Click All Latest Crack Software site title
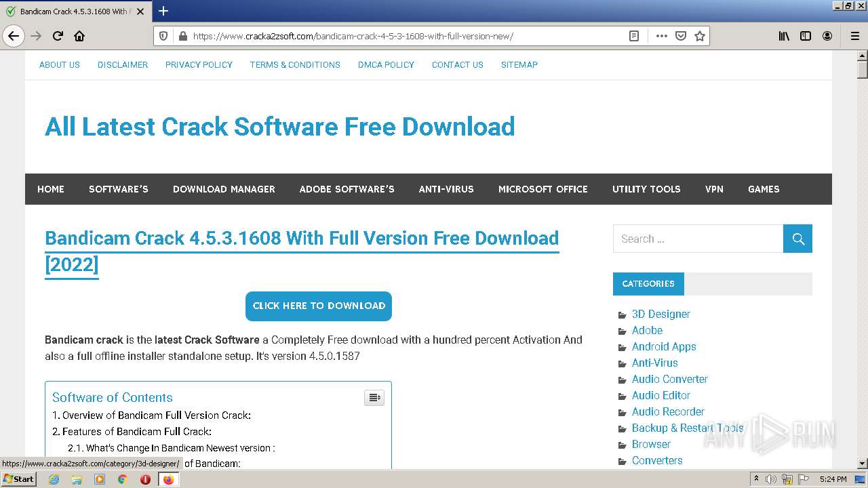Viewport: 868px width, 488px height. tap(280, 127)
